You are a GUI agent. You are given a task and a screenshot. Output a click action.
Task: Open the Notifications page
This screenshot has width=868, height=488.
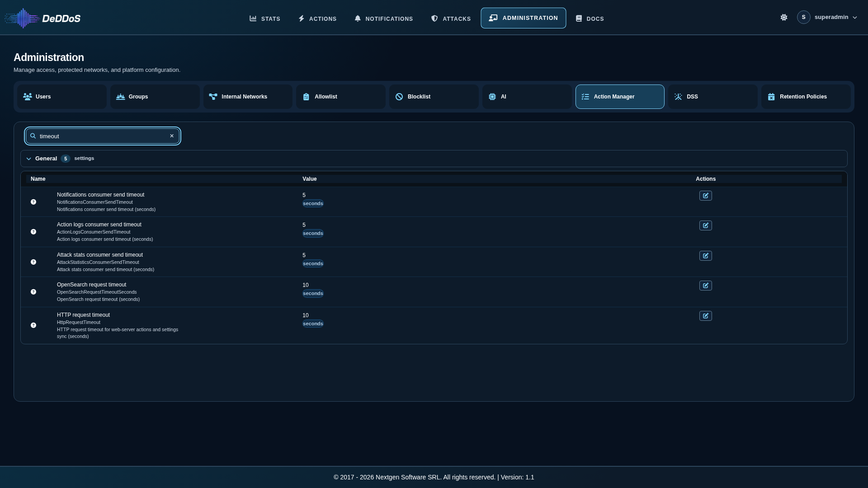[x=384, y=19]
